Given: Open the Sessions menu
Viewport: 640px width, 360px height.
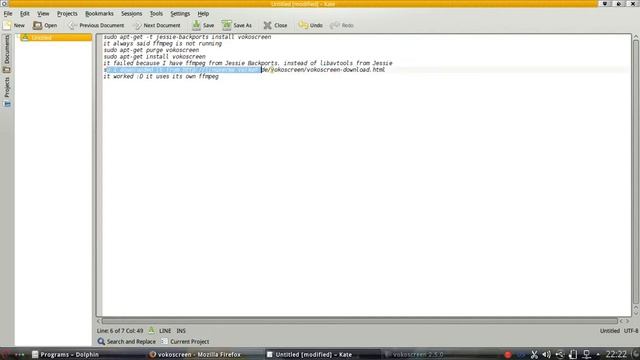Looking at the screenshot, I should click(x=131, y=13).
